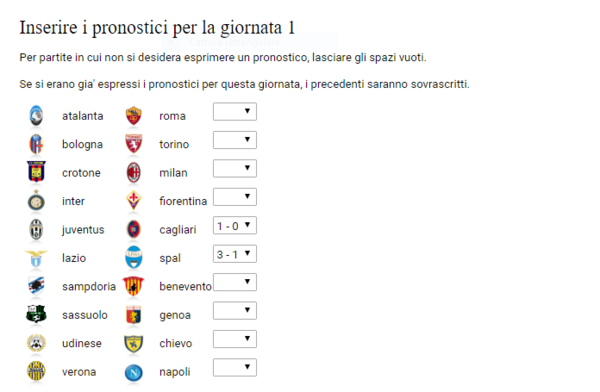The width and height of the screenshot is (600, 392).
Task: Click the AC Milan crest
Action: (134, 173)
